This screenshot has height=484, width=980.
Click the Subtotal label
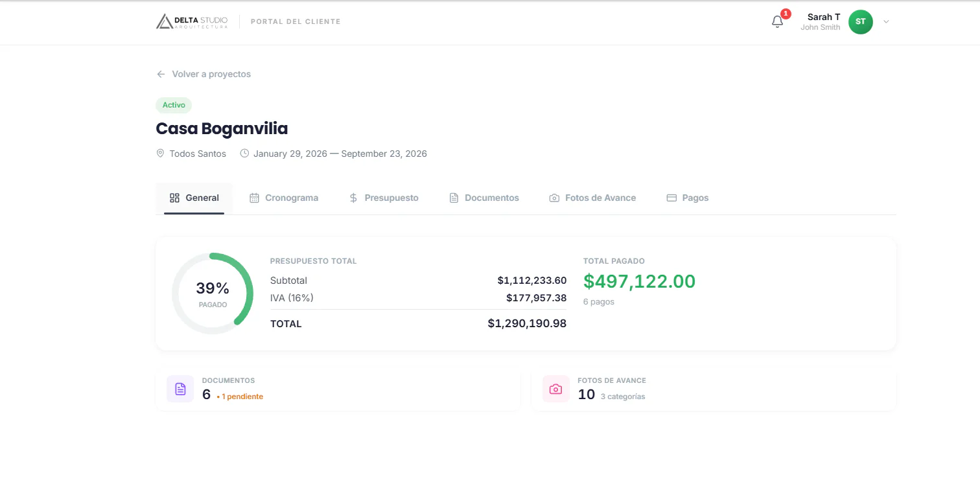point(288,281)
